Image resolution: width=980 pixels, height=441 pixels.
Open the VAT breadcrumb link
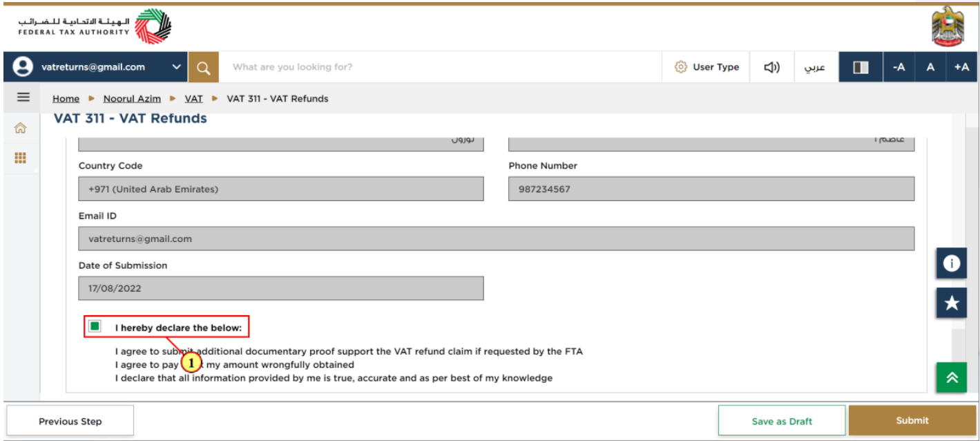(194, 99)
